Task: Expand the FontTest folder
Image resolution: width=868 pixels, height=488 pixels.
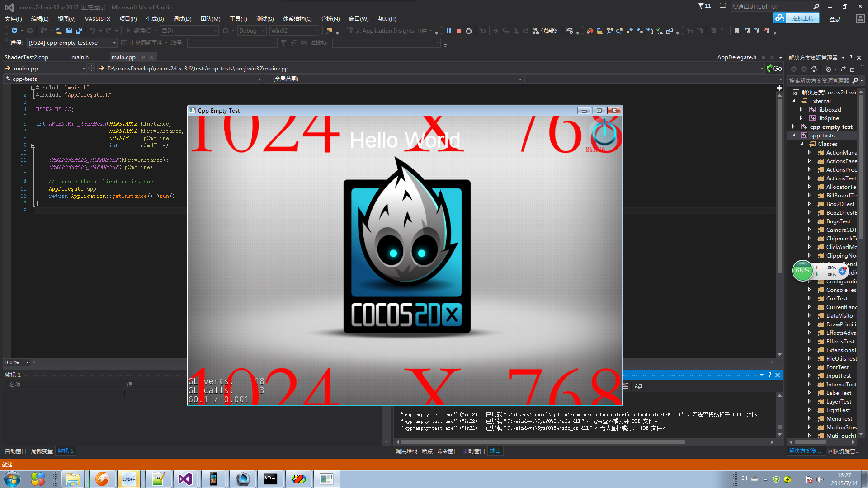Action: pyautogui.click(x=810, y=367)
